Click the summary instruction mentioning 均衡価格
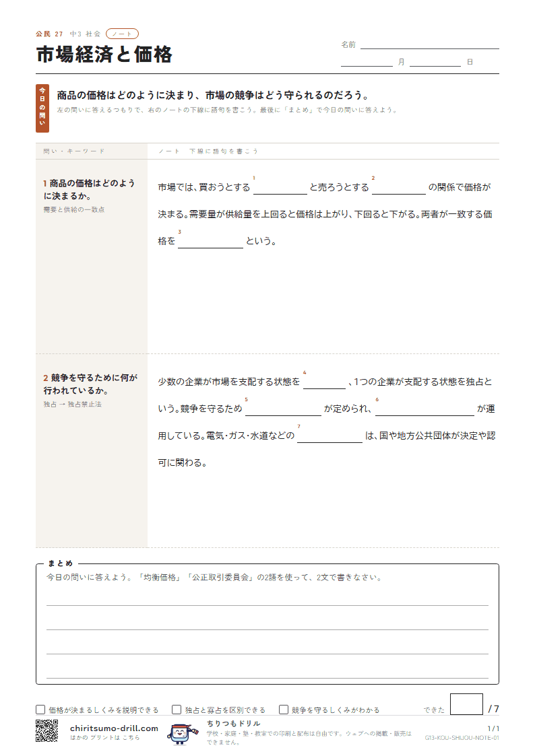This screenshot has width=535, height=756. tap(215, 577)
